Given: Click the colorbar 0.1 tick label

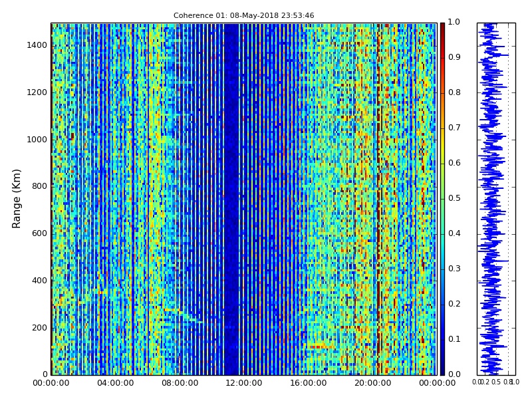Looking at the screenshot, I should [454, 339].
